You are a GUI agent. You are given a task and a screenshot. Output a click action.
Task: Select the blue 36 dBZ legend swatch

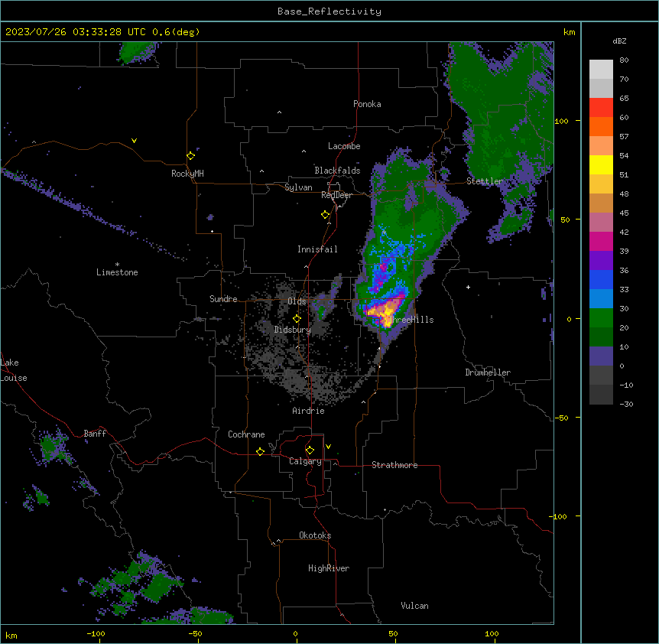(601, 279)
